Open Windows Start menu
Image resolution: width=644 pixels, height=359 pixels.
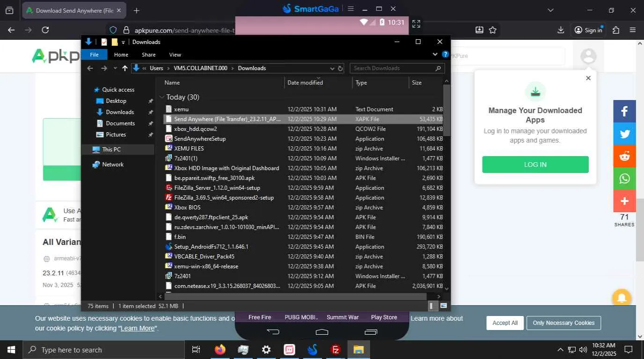click(11, 350)
